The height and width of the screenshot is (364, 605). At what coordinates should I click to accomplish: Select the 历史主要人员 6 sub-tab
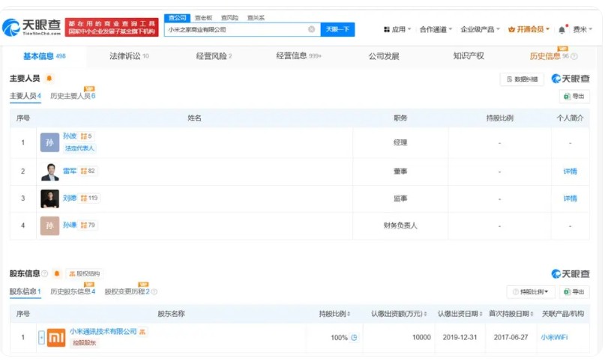73,96
